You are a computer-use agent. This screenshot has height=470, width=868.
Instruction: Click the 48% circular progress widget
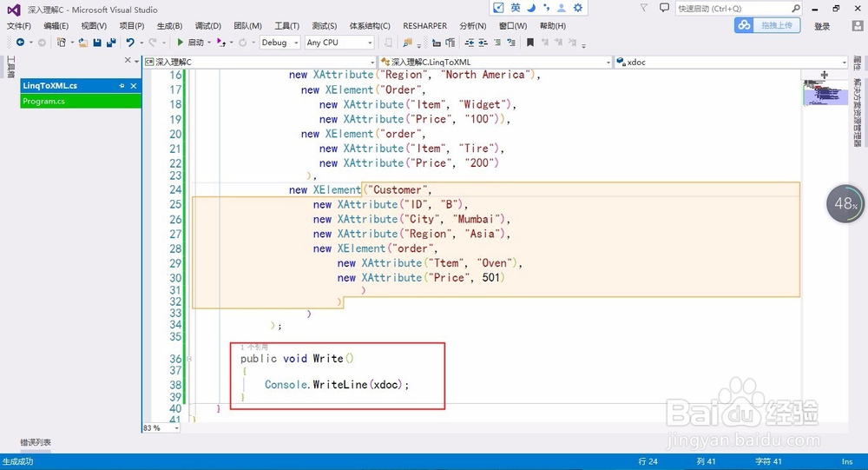click(x=845, y=203)
